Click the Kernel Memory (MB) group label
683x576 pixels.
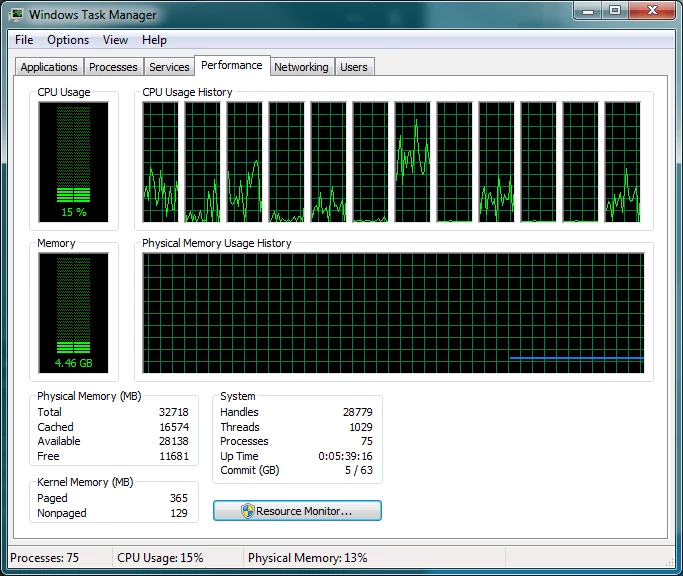85,482
